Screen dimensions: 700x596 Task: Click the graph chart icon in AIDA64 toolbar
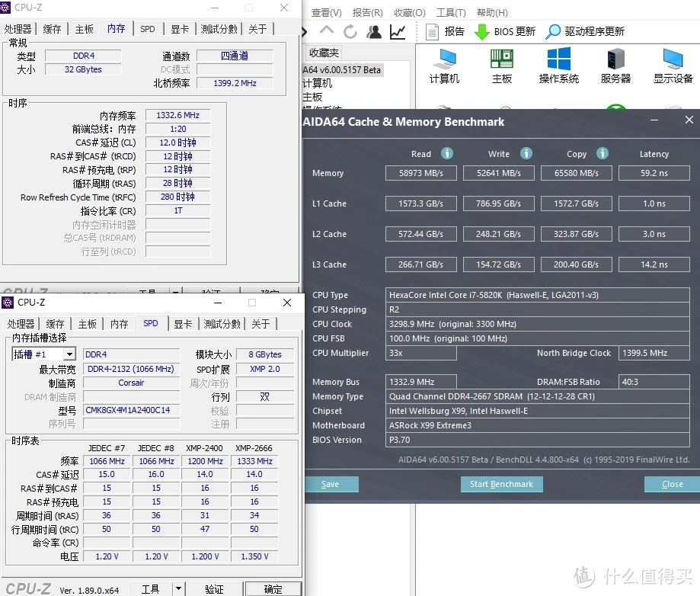point(398,31)
